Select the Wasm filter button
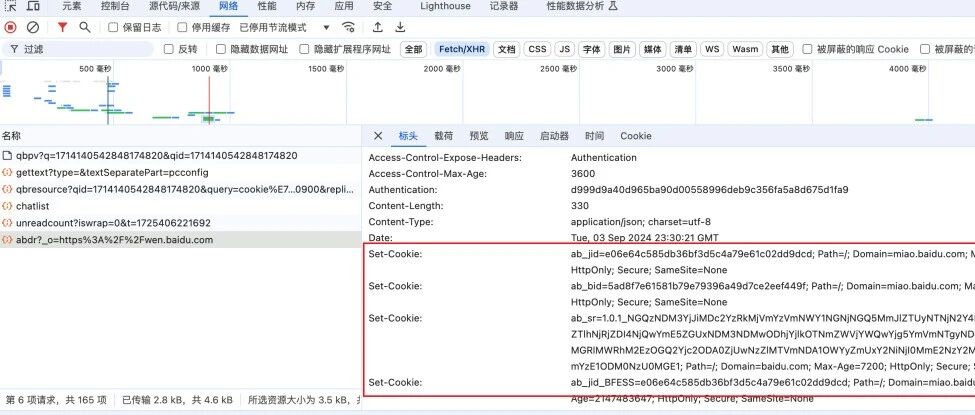The width and height of the screenshot is (975, 415). click(x=745, y=49)
